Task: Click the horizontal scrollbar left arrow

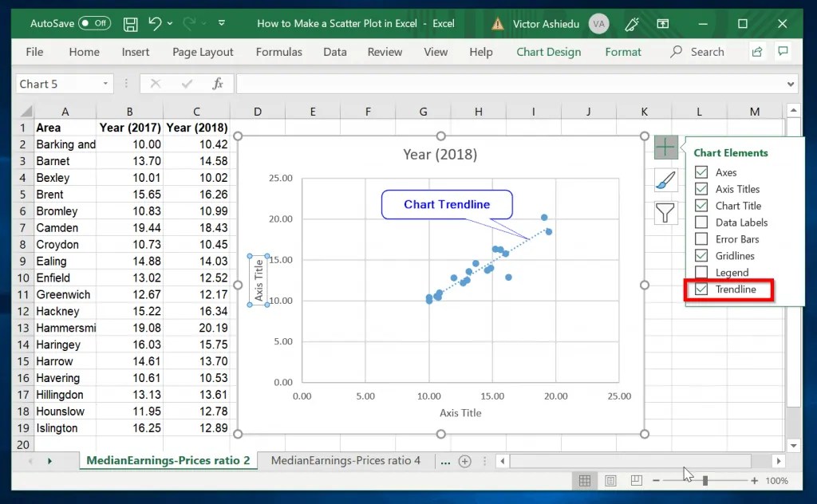Action: click(x=503, y=461)
